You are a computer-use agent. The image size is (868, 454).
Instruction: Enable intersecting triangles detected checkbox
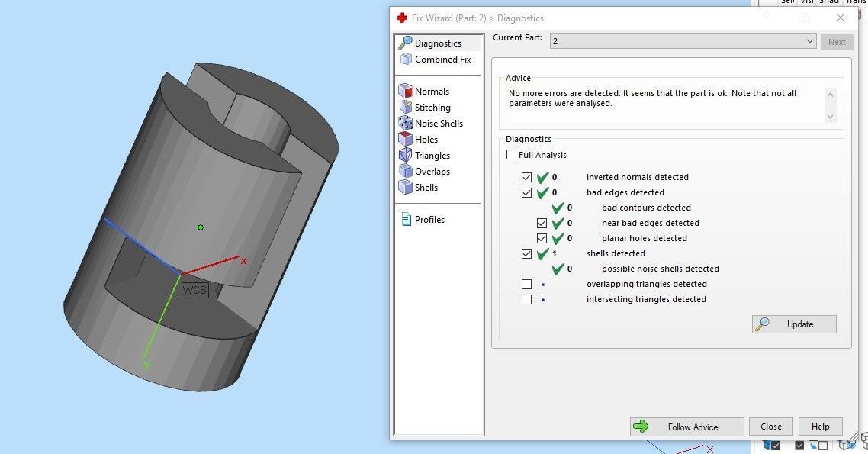pyautogui.click(x=526, y=300)
